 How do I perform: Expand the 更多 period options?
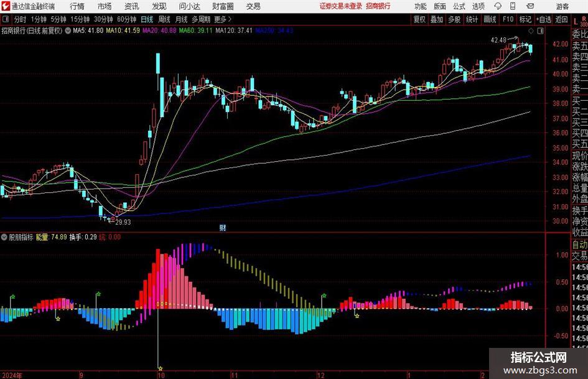click(x=223, y=19)
